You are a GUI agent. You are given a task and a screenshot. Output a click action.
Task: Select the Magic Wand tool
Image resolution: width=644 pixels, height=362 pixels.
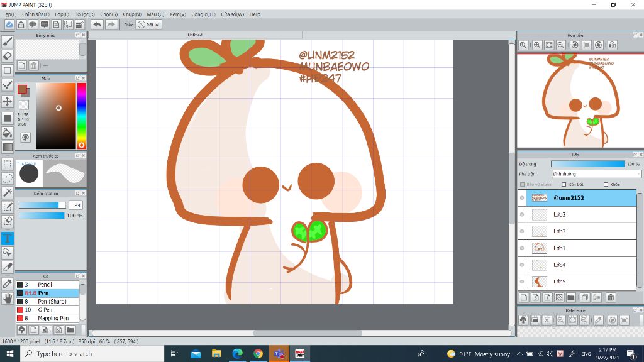click(8, 192)
